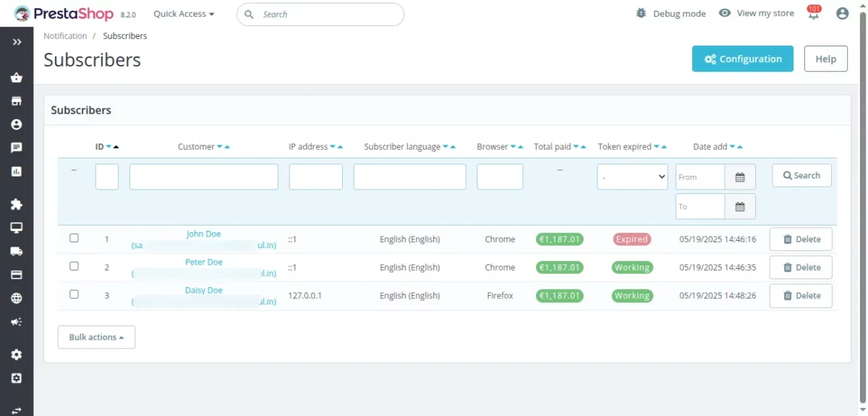Click the Configuration button

click(743, 59)
